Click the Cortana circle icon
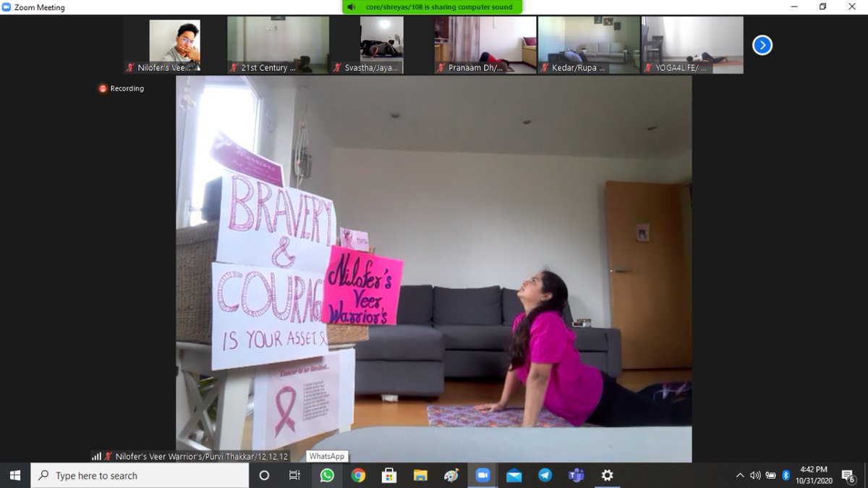This screenshot has width=868, height=488. coord(264,476)
